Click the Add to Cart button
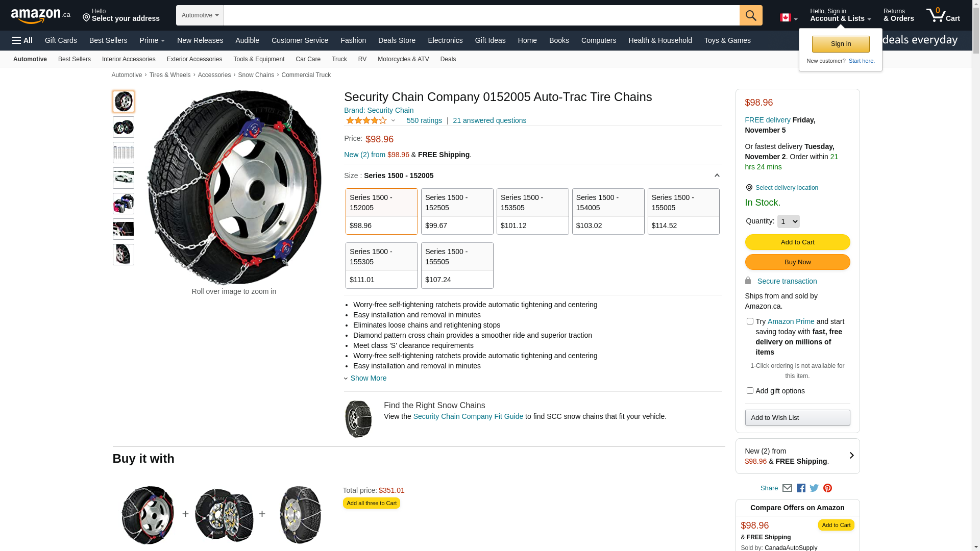 (x=797, y=242)
